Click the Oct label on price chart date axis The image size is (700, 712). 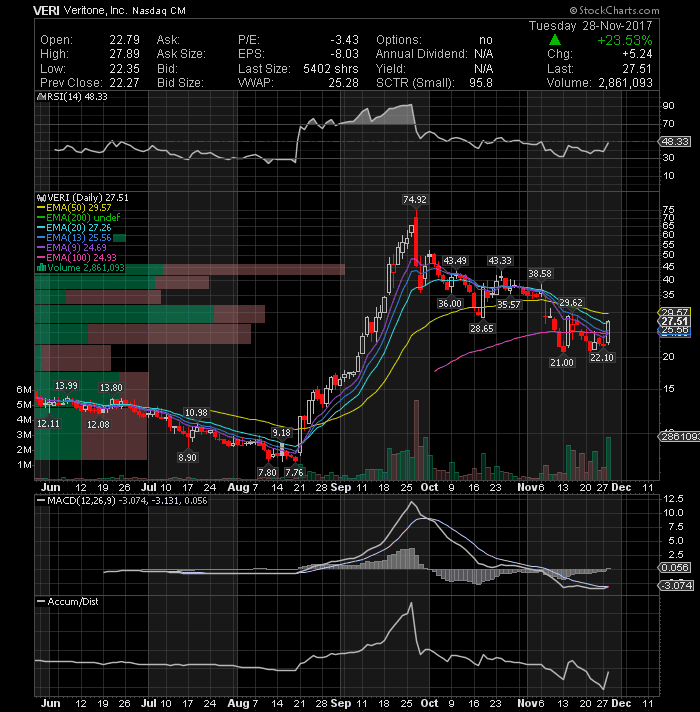pos(429,487)
